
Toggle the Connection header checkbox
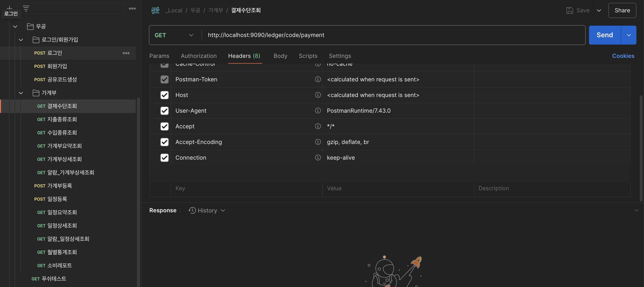coord(165,158)
